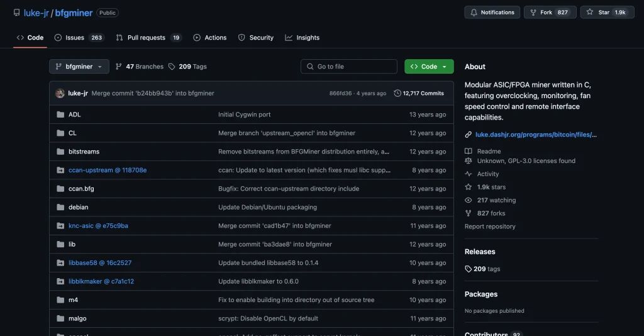Expand the bfgminer branch selector dropdown
Image resolution: width=644 pixels, height=336 pixels.
click(x=79, y=67)
